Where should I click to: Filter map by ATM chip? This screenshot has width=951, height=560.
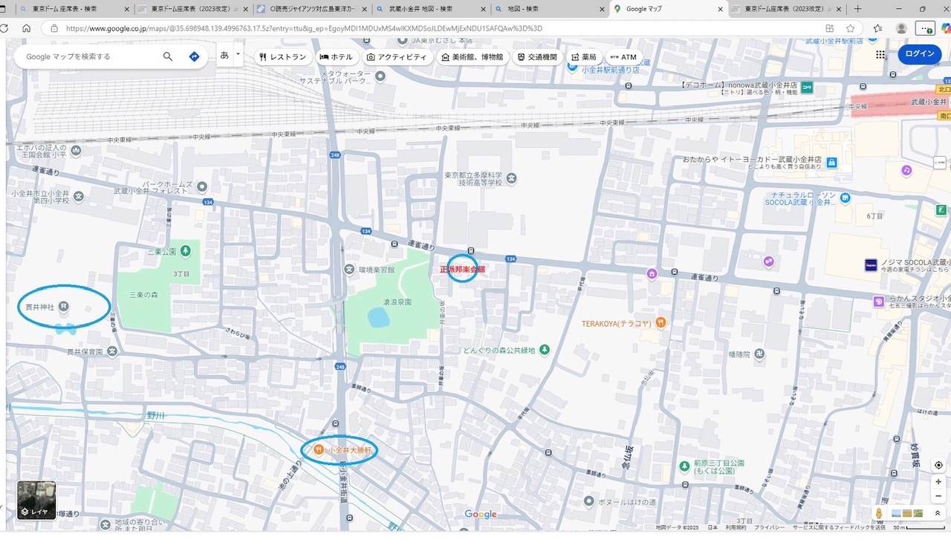point(623,57)
